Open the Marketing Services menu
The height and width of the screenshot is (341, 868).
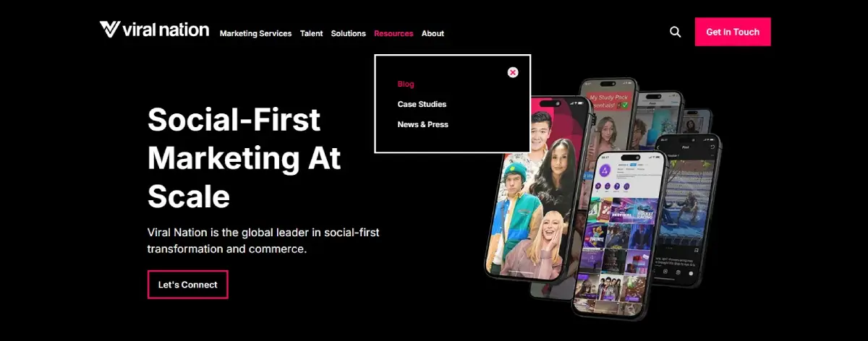tap(255, 33)
